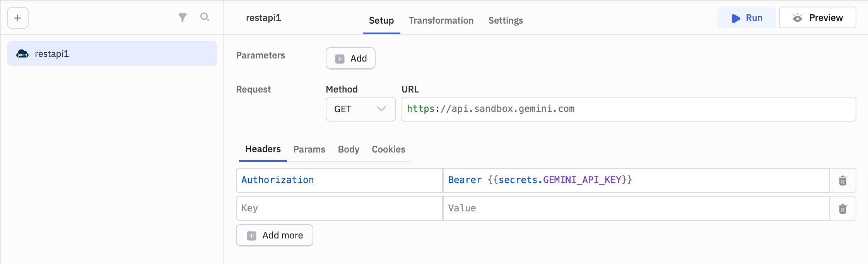Click the Add button next to Parameters
The height and width of the screenshot is (264, 868).
click(x=350, y=58)
